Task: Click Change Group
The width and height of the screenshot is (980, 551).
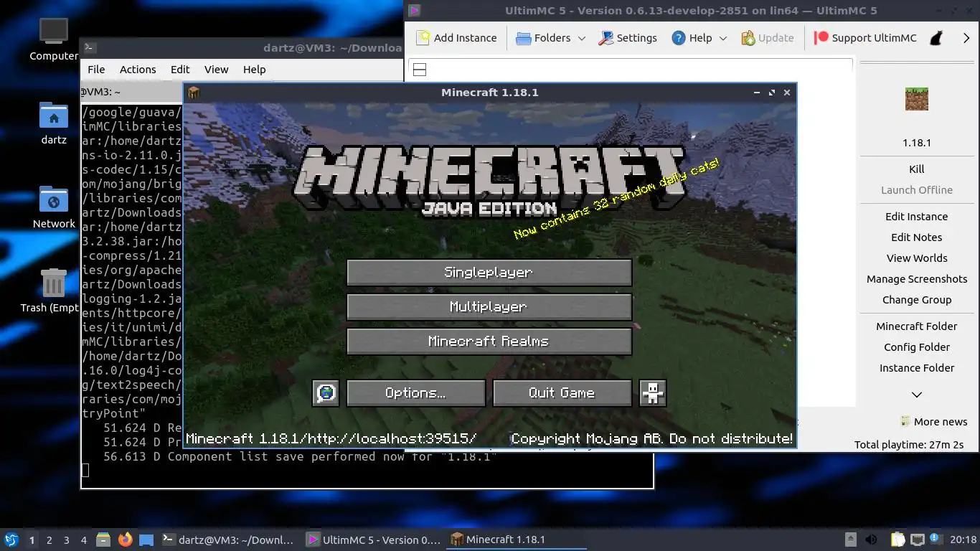Action: click(x=917, y=300)
